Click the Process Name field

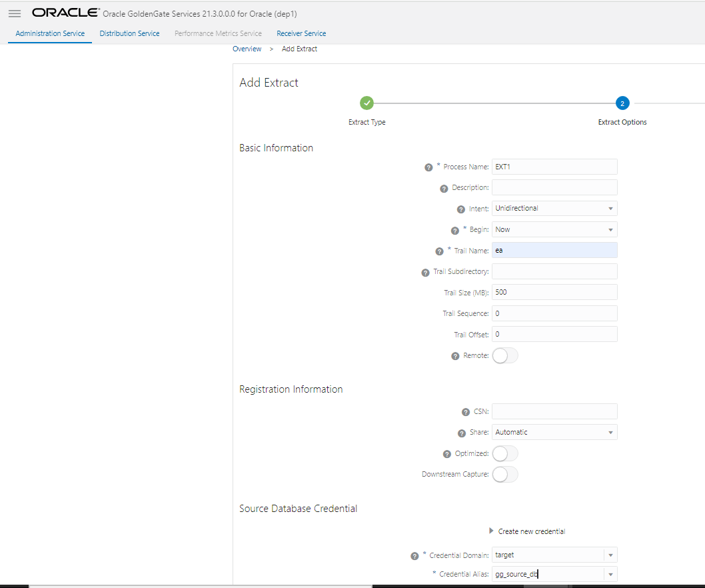pyautogui.click(x=554, y=167)
